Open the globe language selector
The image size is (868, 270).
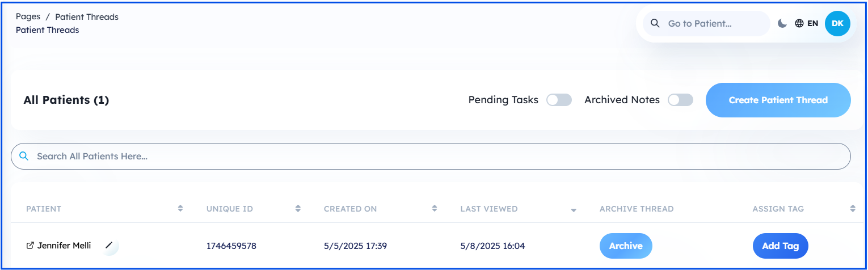(799, 23)
